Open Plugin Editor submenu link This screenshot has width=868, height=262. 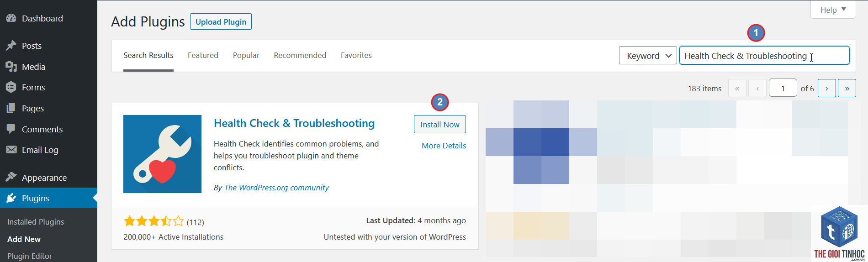(30, 256)
